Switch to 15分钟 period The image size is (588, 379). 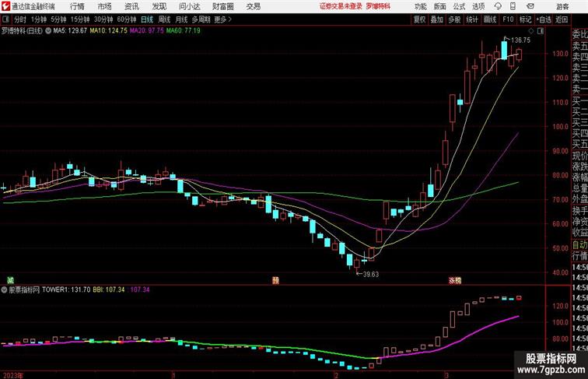pos(80,19)
